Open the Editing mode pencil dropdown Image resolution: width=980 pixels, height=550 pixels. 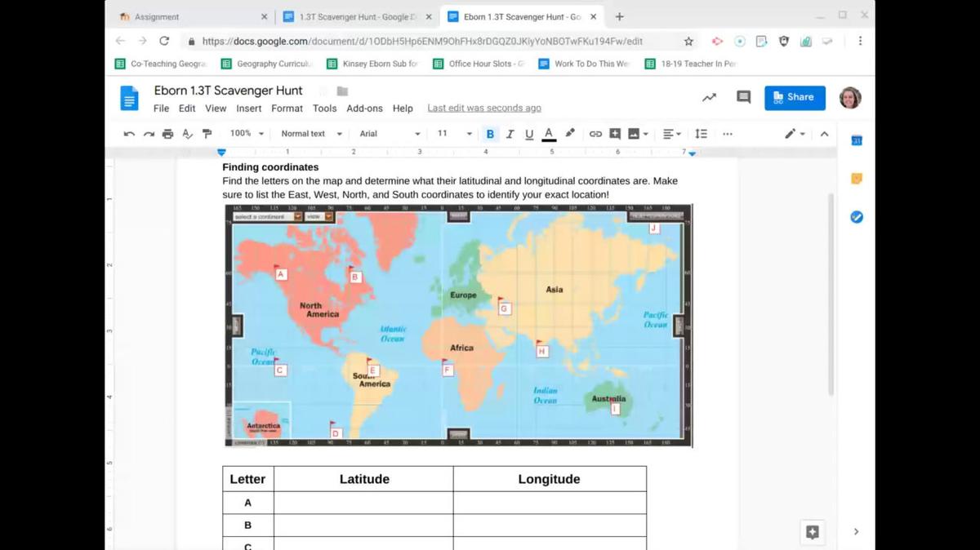click(795, 134)
